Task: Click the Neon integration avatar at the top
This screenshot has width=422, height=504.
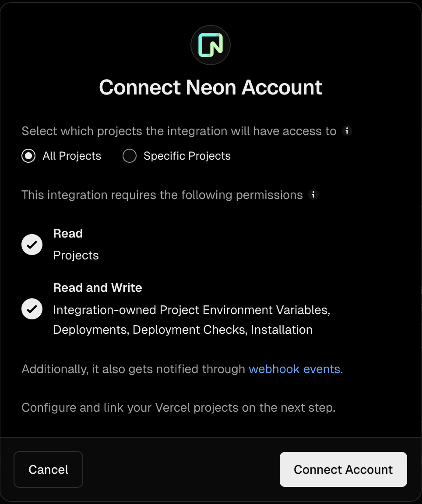Action: click(210, 45)
